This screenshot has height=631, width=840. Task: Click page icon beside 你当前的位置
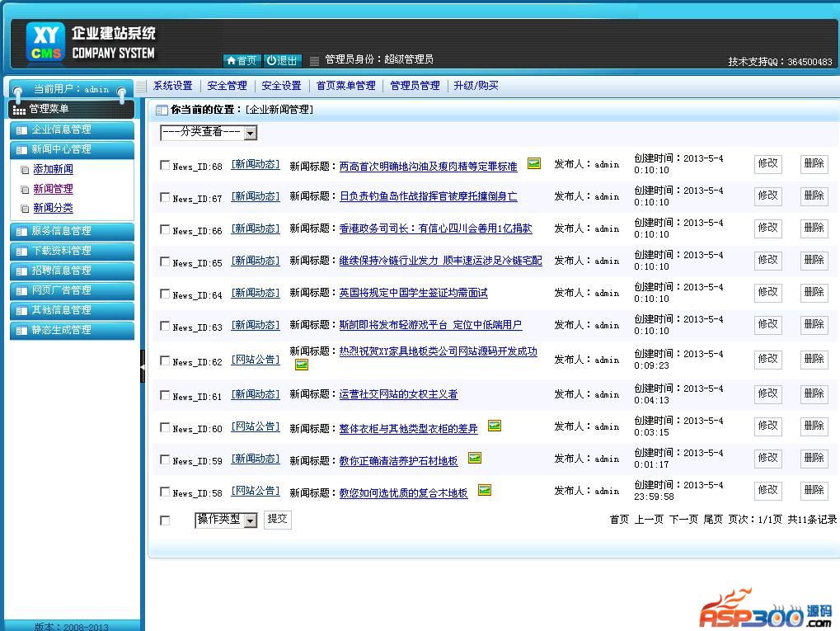(162, 110)
